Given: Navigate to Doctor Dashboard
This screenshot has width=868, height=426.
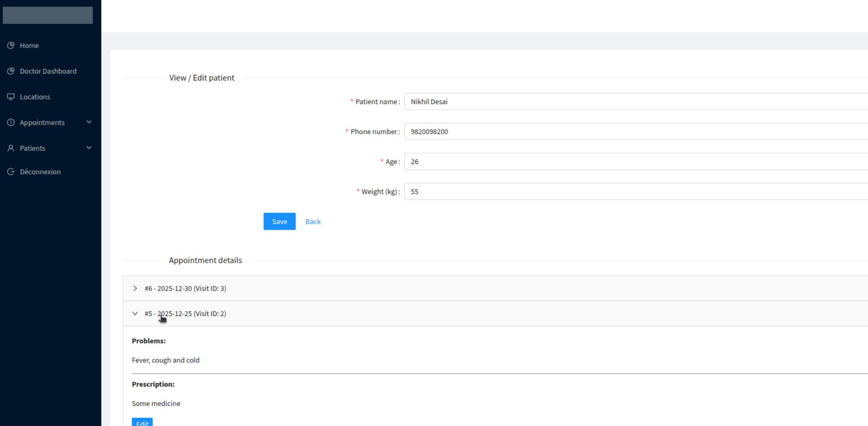Looking at the screenshot, I should (48, 71).
